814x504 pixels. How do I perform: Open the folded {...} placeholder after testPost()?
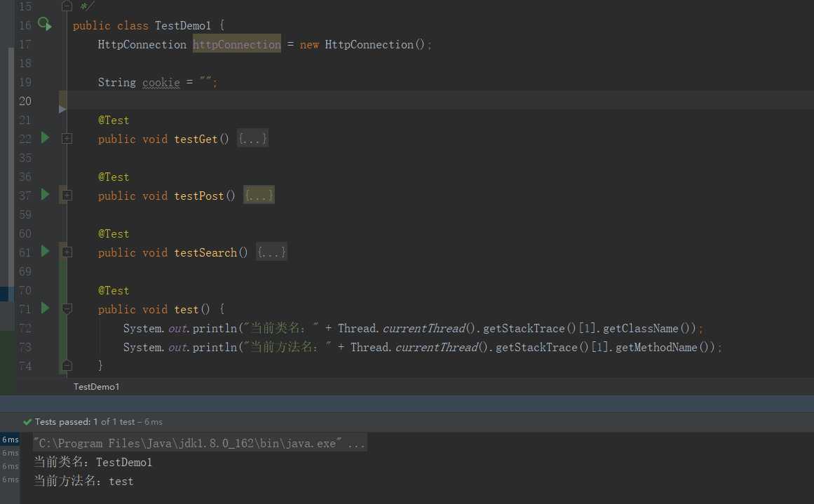coord(259,196)
